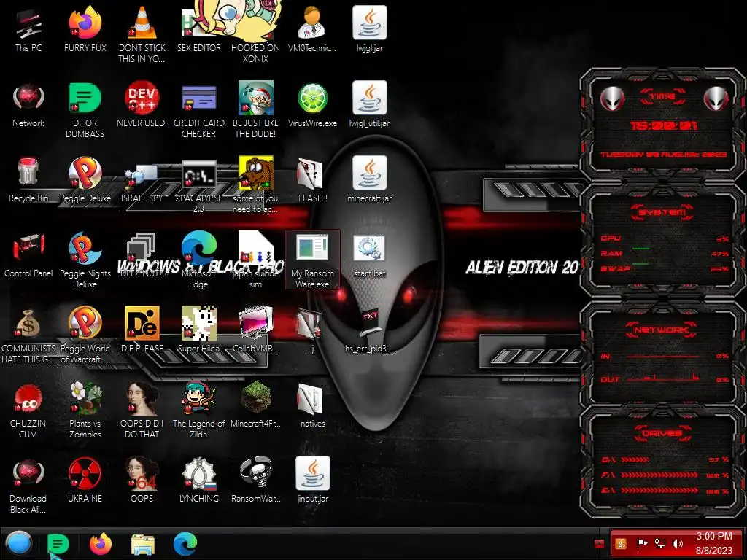This screenshot has width=747, height=560.
Task: Select the RansomWar... skull icon
Action: click(256, 481)
